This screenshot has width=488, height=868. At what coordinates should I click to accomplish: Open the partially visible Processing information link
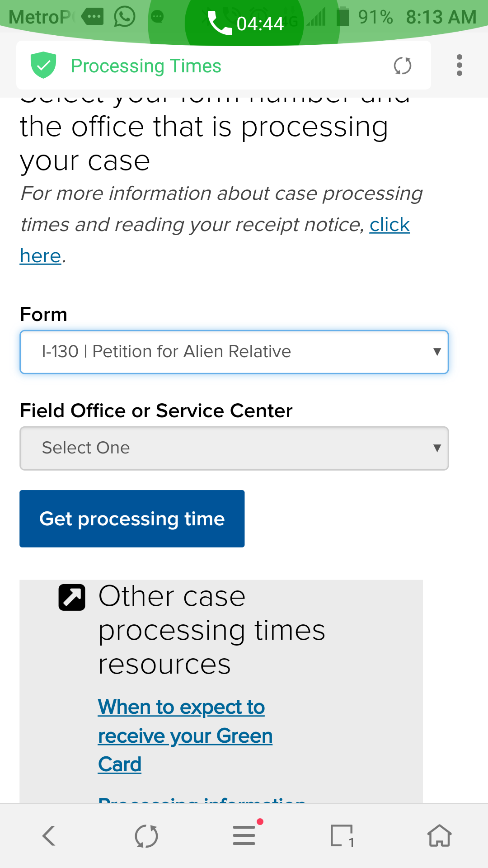(202, 800)
